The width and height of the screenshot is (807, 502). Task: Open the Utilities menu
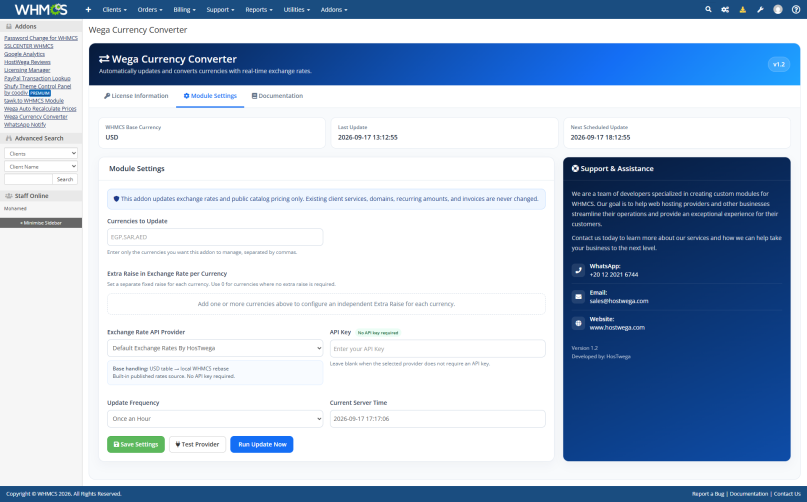296,9
